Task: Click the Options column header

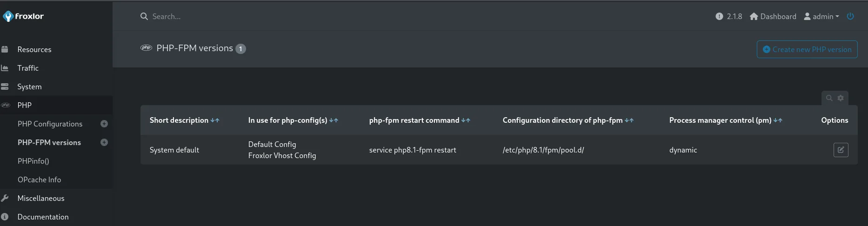Action: click(x=835, y=120)
